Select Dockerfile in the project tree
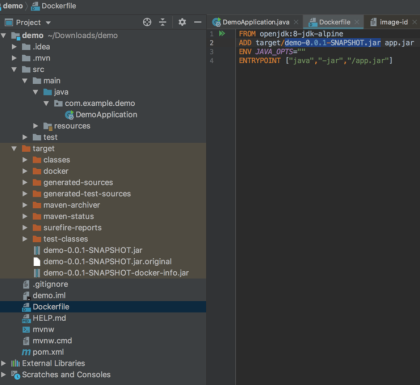The height and width of the screenshot is (385, 420). click(51, 307)
